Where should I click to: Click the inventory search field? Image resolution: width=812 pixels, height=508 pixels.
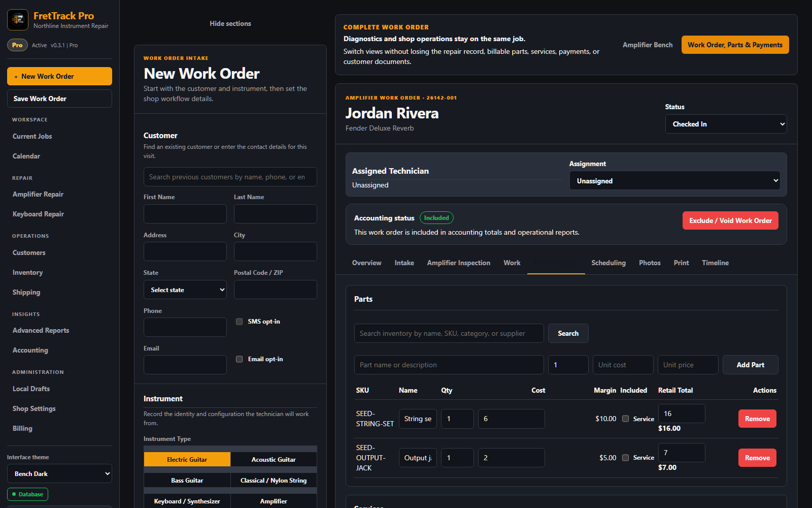(449, 333)
